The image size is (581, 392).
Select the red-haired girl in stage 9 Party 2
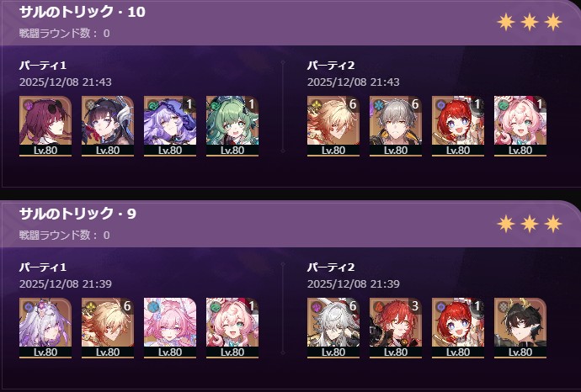[457, 327]
